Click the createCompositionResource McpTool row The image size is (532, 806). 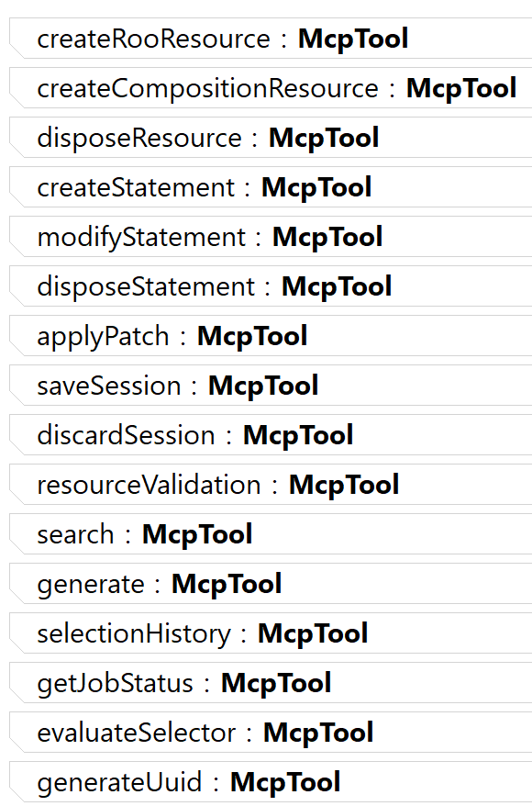click(x=271, y=88)
